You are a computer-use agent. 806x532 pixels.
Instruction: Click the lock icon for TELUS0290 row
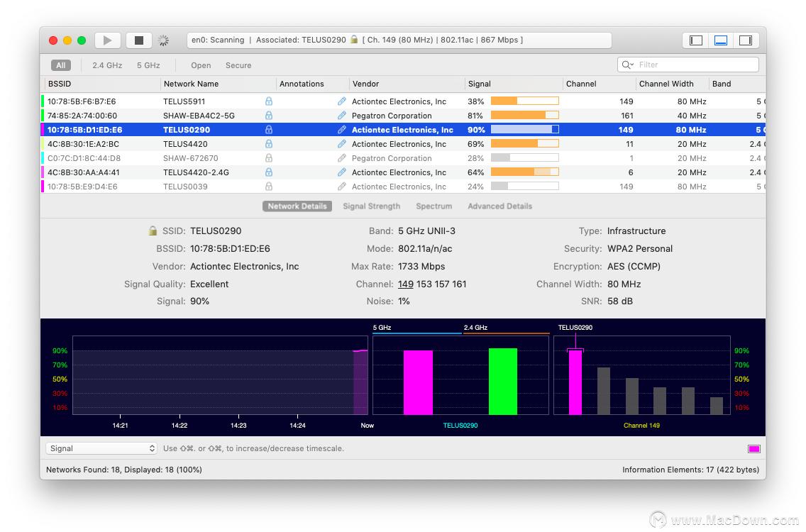click(x=269, y=130)
